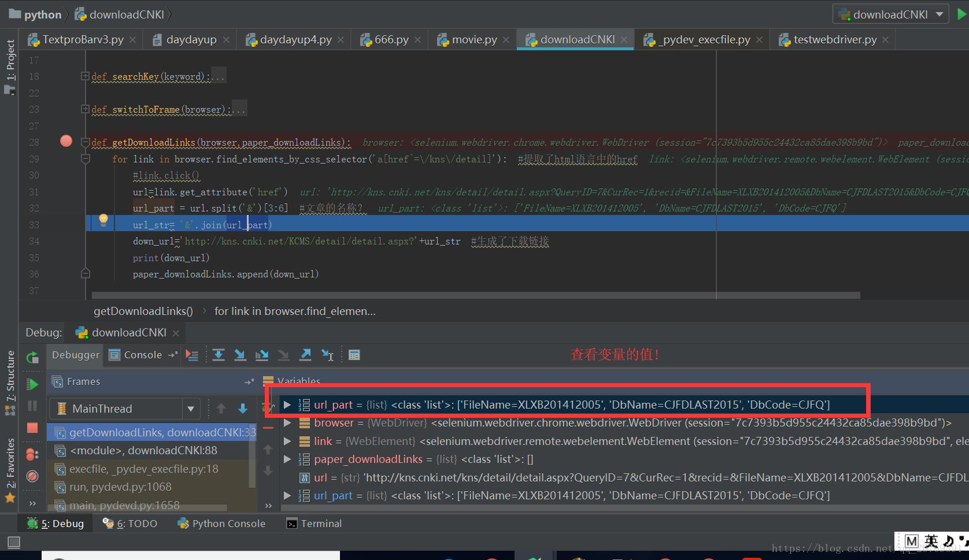The image size is (969, 560).
Task: Select previous frame with up arrow
Action: (221, 409)
